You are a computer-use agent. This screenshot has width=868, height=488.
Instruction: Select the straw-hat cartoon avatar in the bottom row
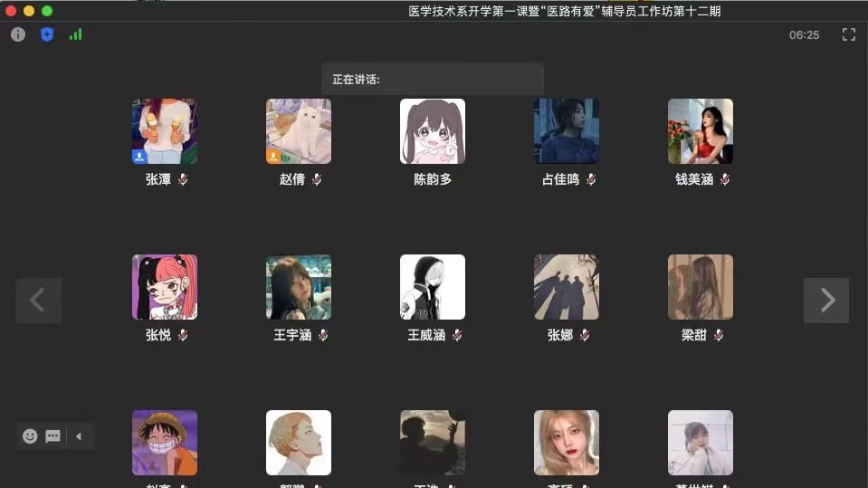click(165, 443)
